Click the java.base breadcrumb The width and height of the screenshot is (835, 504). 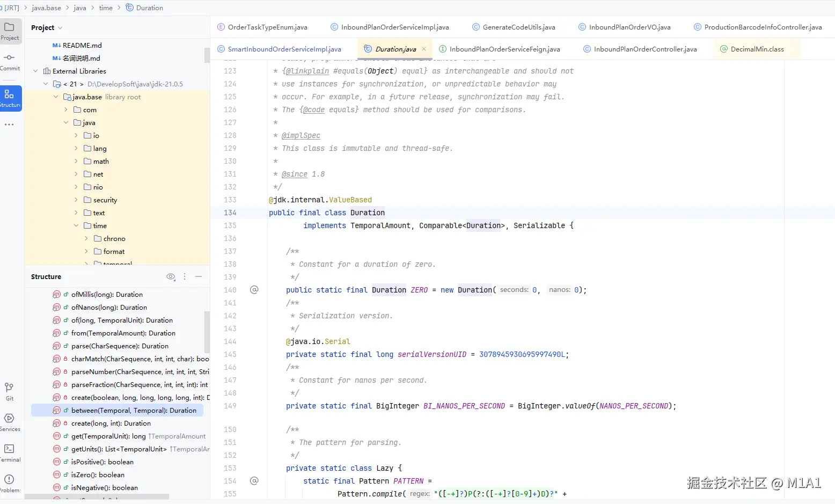pyautogui.click(x=46, y=8)
